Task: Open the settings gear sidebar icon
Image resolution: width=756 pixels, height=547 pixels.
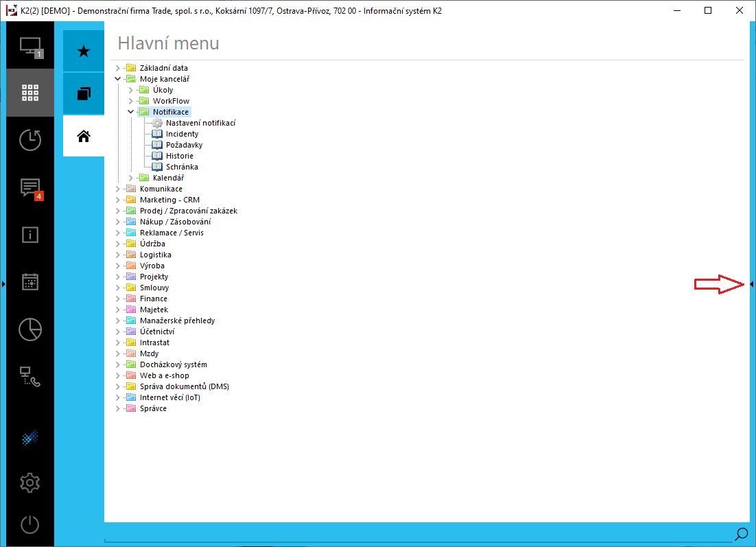Action: (30, 482)
